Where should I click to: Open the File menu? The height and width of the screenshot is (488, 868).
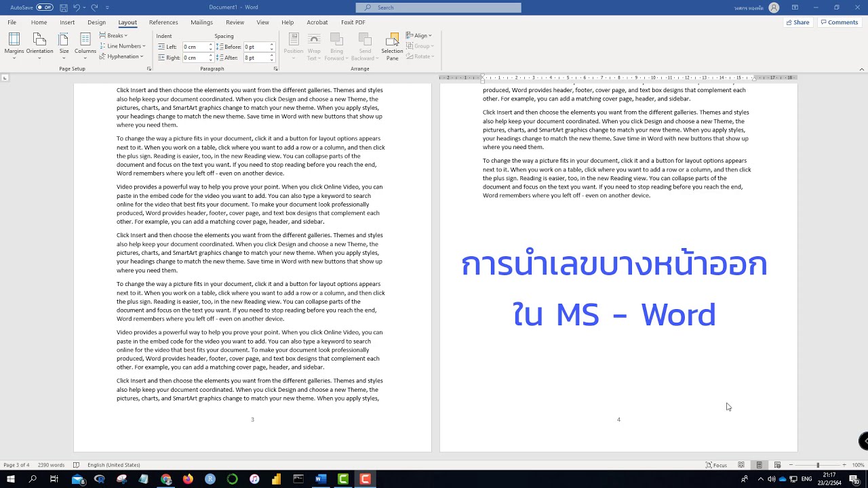12,22
